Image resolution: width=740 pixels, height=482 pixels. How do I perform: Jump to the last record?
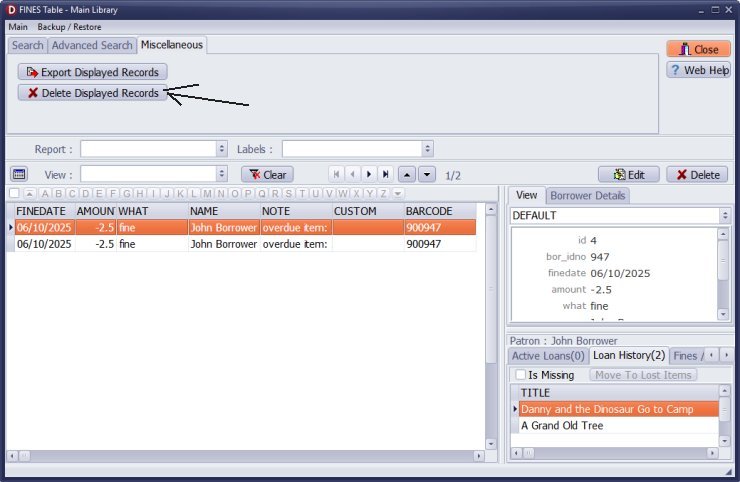[x=385, y=174]
